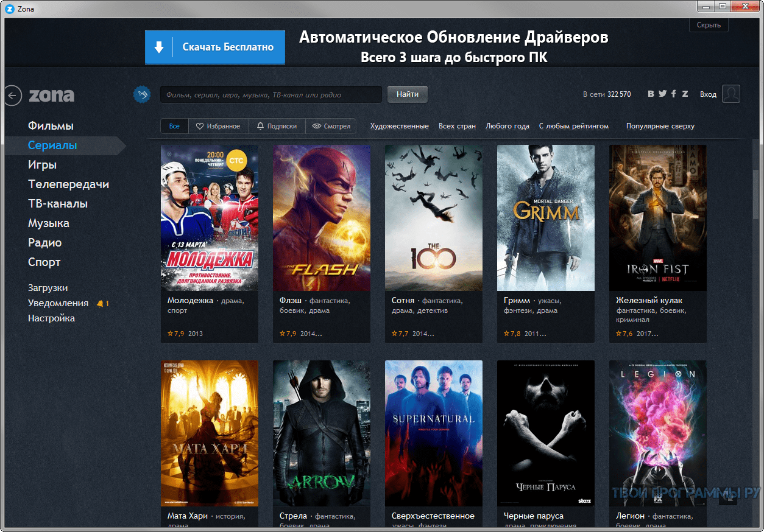This screenshot has height=532, width=764.
Task: Open Настройка settings in the sidebar
Action: 51,318
